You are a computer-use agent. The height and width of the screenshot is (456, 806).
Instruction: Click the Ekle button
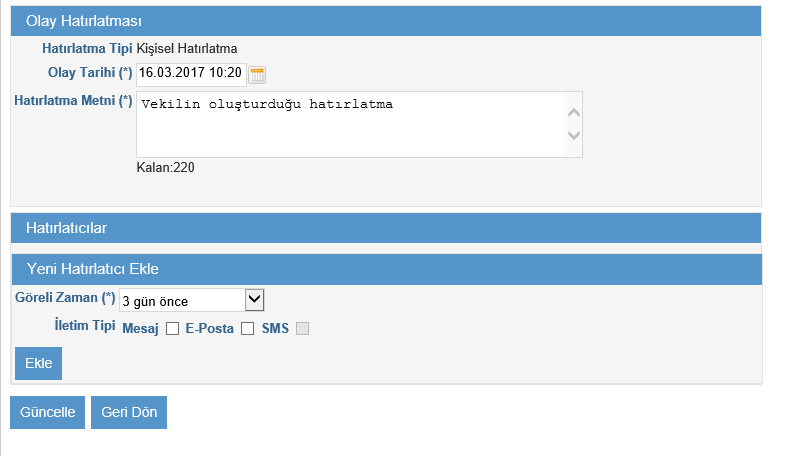point(39,363)
